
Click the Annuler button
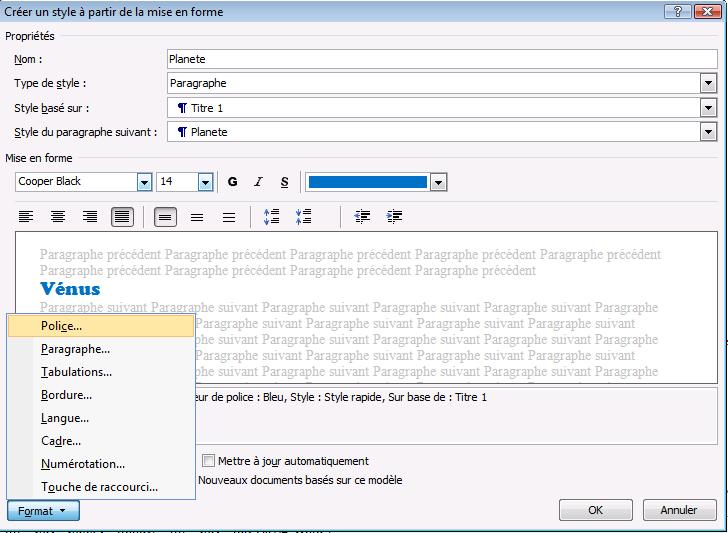pyautogui.click(x=679, y=510)
